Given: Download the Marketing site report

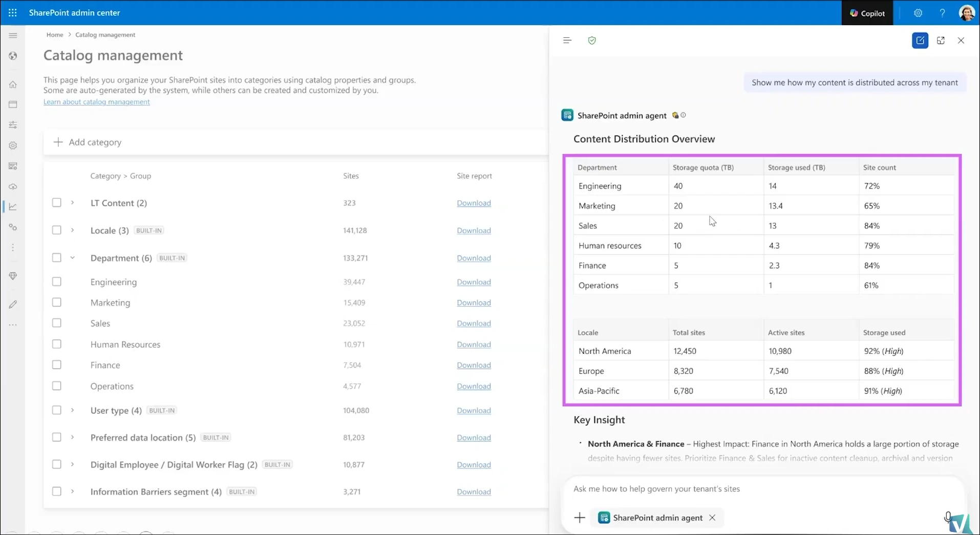Looking at the screenshot, I should pyautogui.click(x=474, y=303).
